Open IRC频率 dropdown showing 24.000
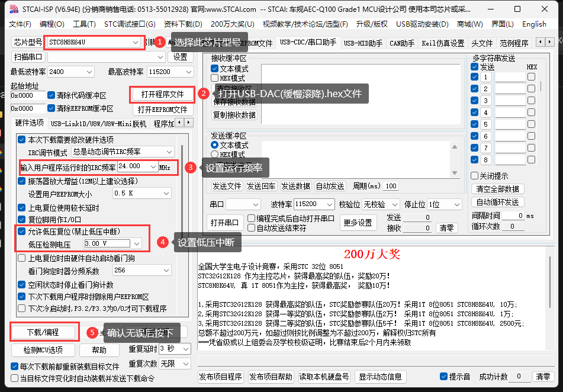The image size is (563, 392). coord(137,166)
